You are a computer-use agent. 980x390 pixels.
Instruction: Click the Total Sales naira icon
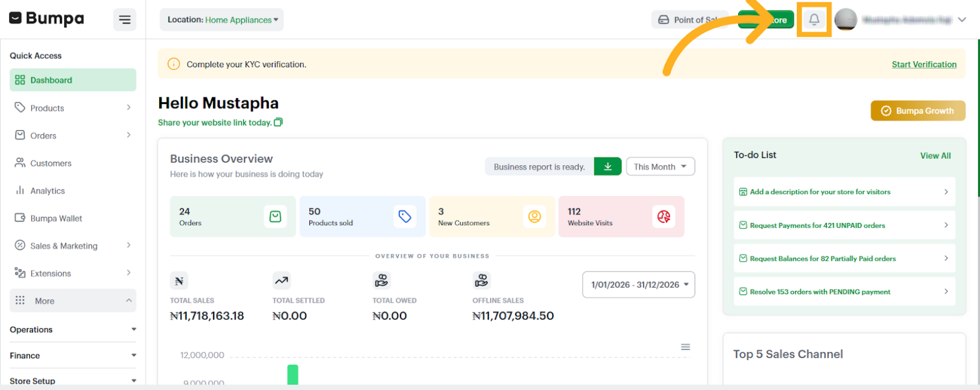coord(179,281)
